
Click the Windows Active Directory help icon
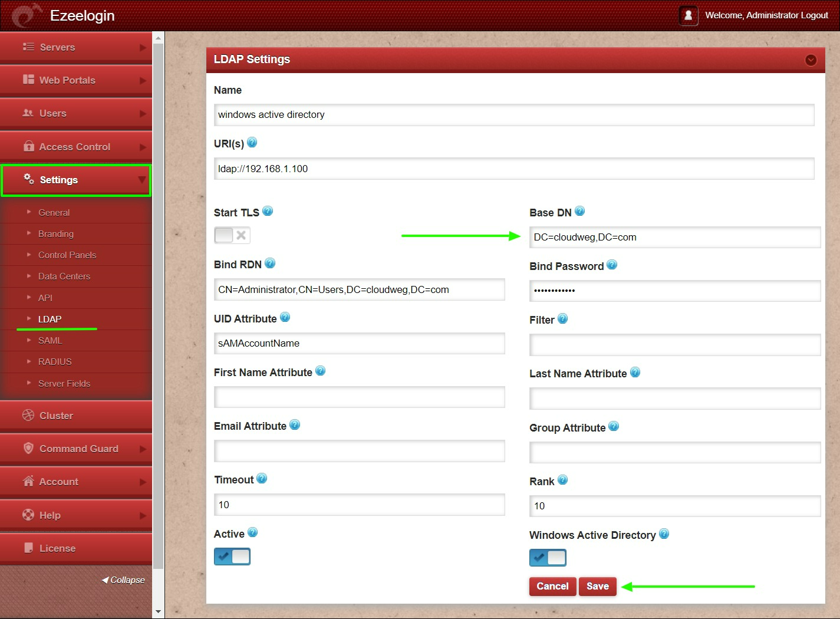[x=664, y=534]
